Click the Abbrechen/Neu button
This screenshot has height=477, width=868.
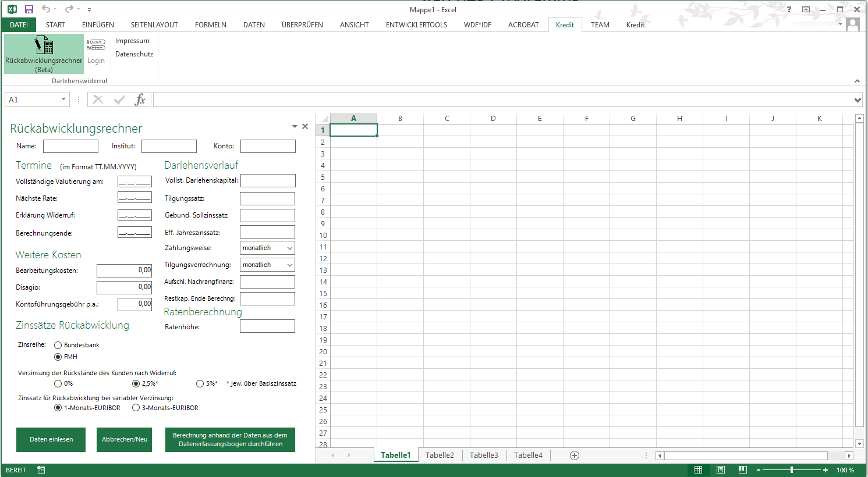[125, 440]
